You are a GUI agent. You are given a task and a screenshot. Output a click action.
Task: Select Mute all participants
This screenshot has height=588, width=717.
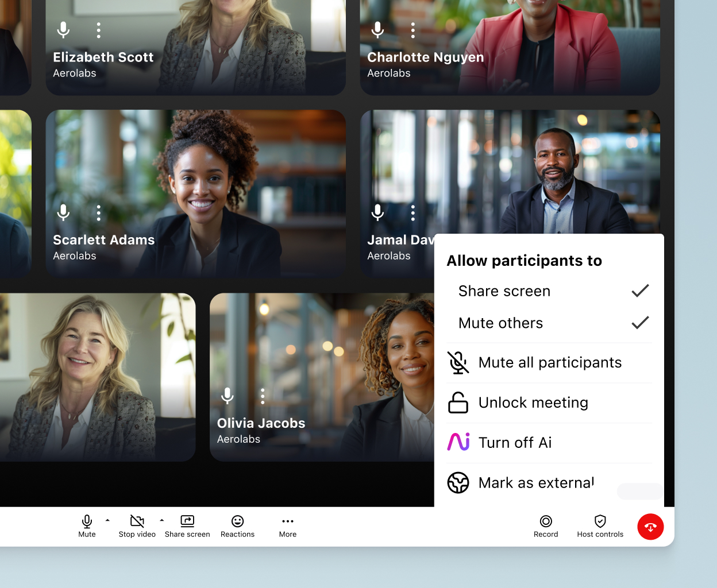tap(550, 362)
